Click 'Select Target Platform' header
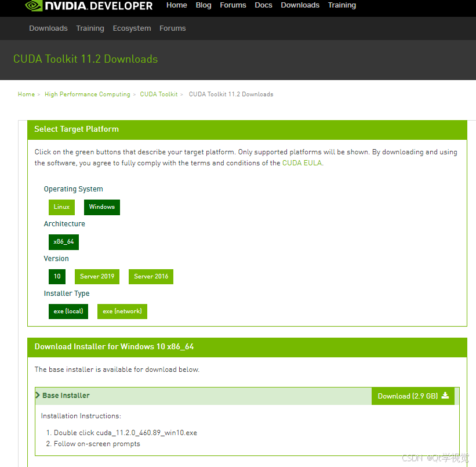 [x=77, y=129]
